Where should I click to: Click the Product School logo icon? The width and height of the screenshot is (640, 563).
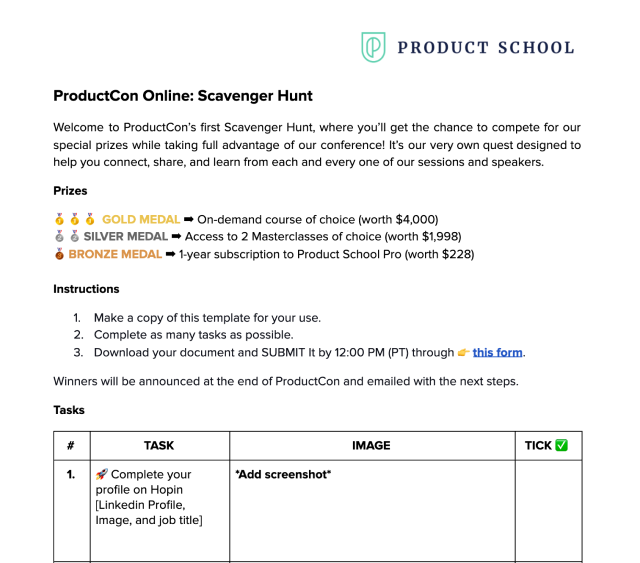pos(373,47)
